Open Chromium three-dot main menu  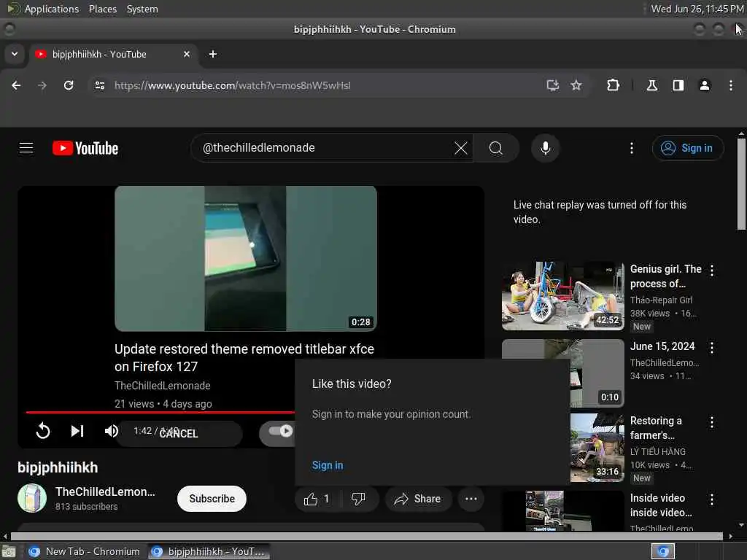click(731, 85)
